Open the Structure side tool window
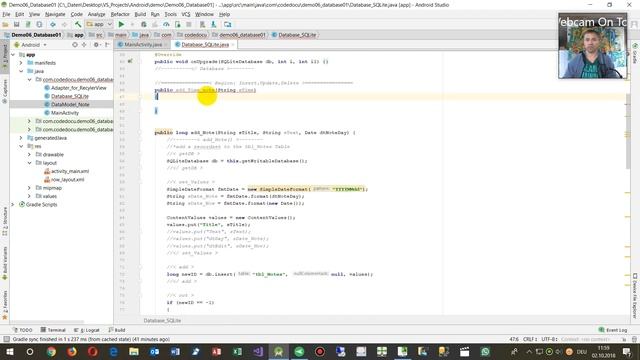Screen dimensions: 640x360 5,221
